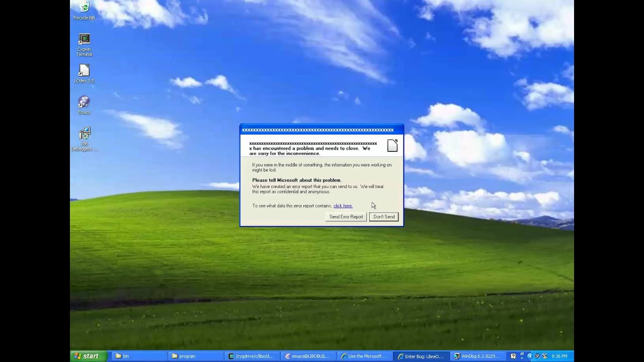644x362 pixels.
Task: Expand hidden tray icons with the arrow
Action: tap(529, 356)
